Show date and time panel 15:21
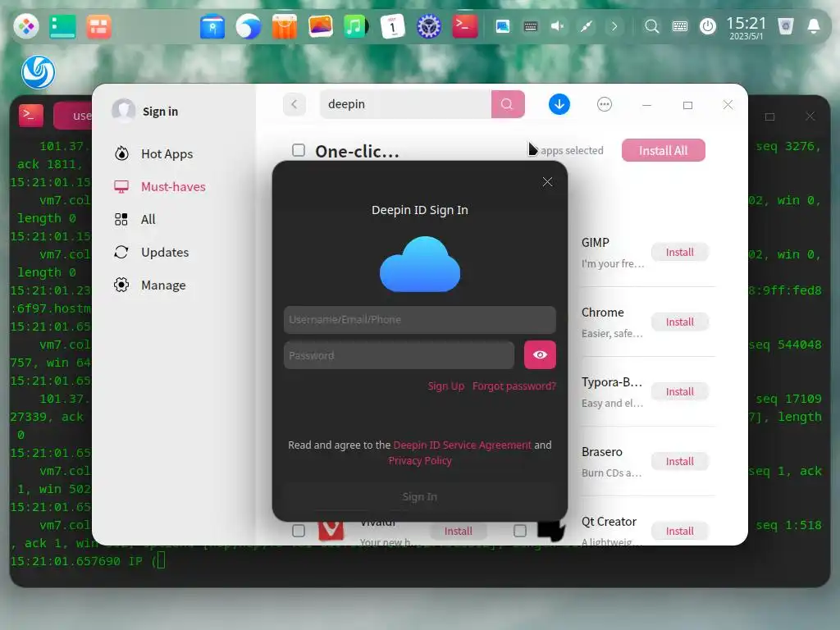 [x=746, y=27]
